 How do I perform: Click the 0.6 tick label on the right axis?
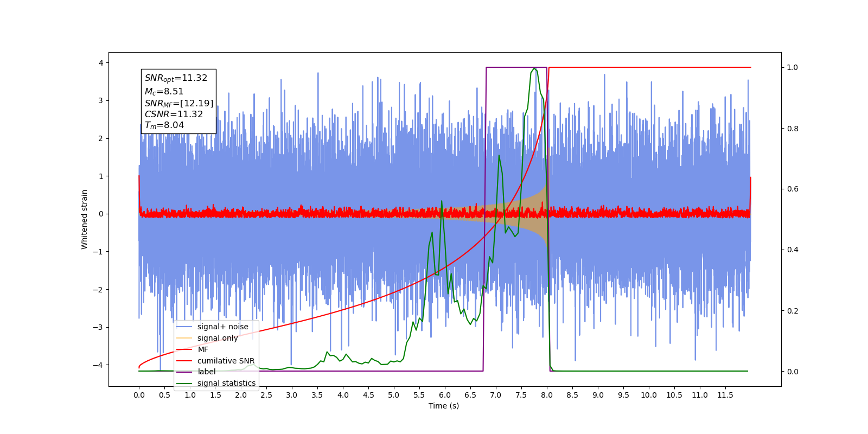click(x=793, y=189)
